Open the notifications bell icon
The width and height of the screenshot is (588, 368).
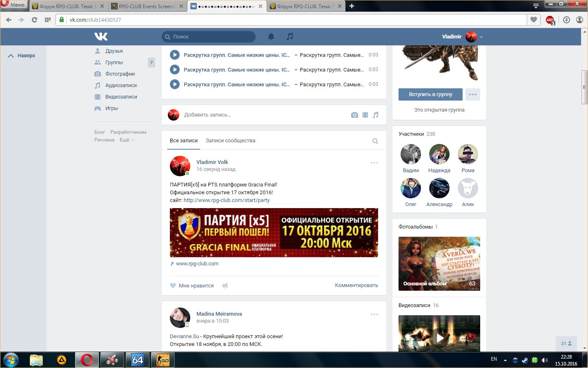(x=271, y=36)
